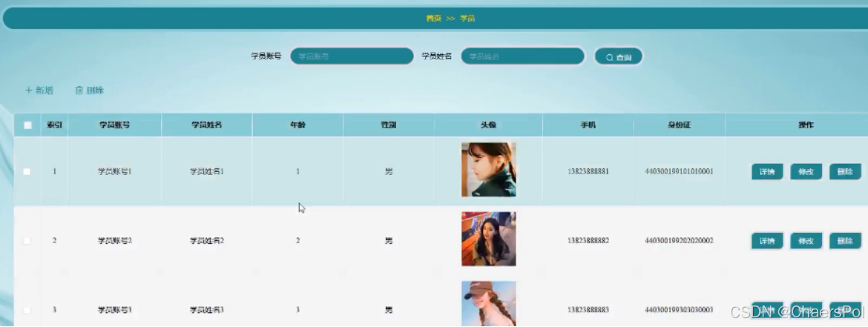Image resolution: width=868 pixels, height=327 pixels.
Task: Click the 学员账号 column header
Action: tap(114, 125)
